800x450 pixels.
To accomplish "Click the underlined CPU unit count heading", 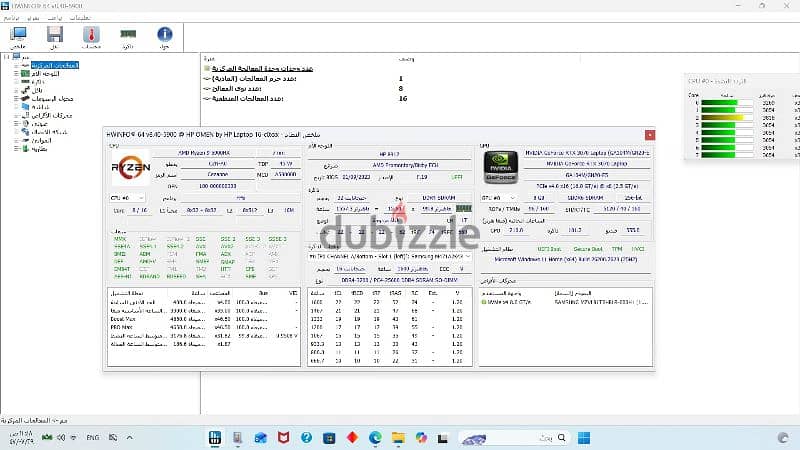I will (262, 68).
